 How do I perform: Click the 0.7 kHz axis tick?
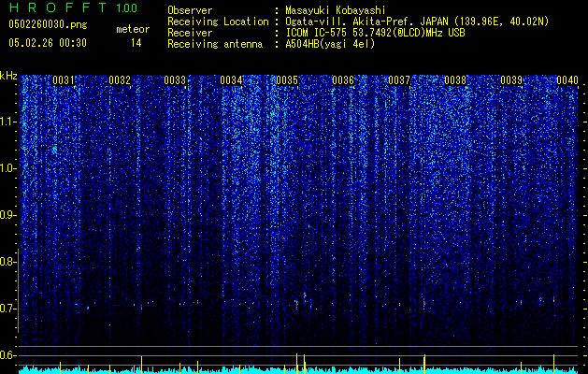click(x=8, y=309)
